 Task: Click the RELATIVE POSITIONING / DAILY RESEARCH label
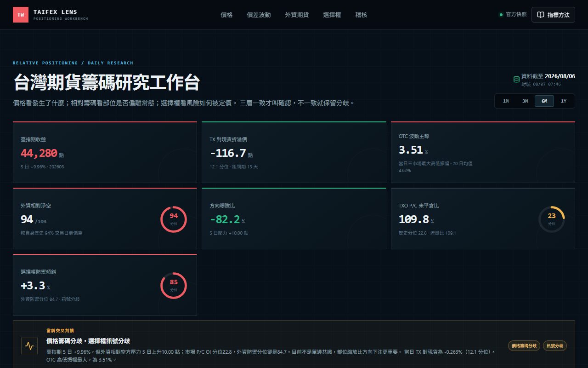pos(73,63)
